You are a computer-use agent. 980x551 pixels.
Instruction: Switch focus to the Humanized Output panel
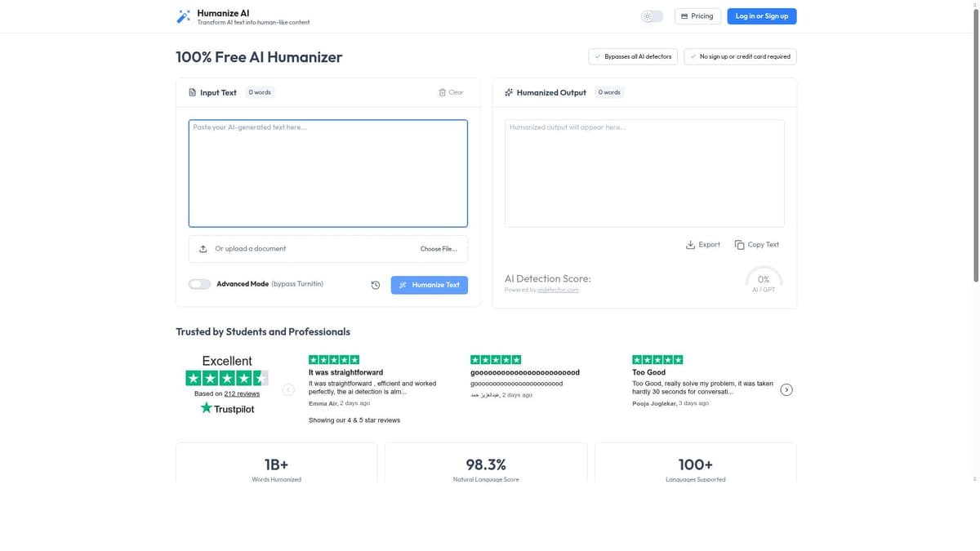tap(644, 173)
